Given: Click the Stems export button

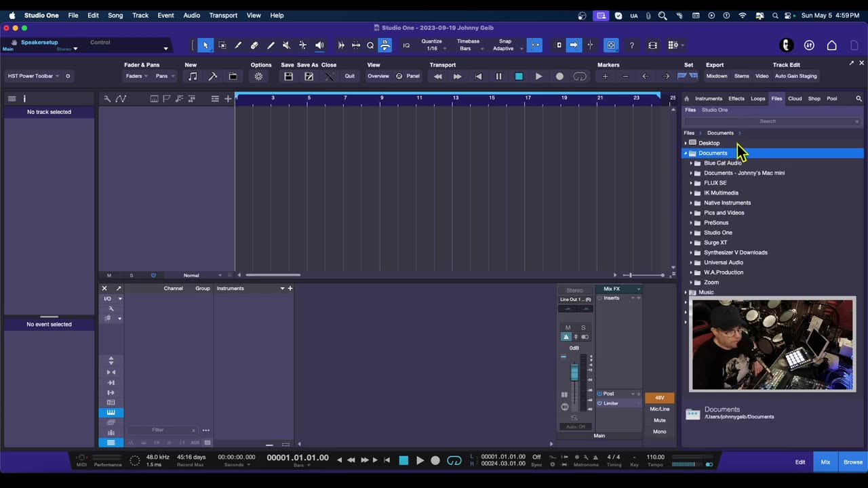Looking at the screenshot, I should 742,76.
